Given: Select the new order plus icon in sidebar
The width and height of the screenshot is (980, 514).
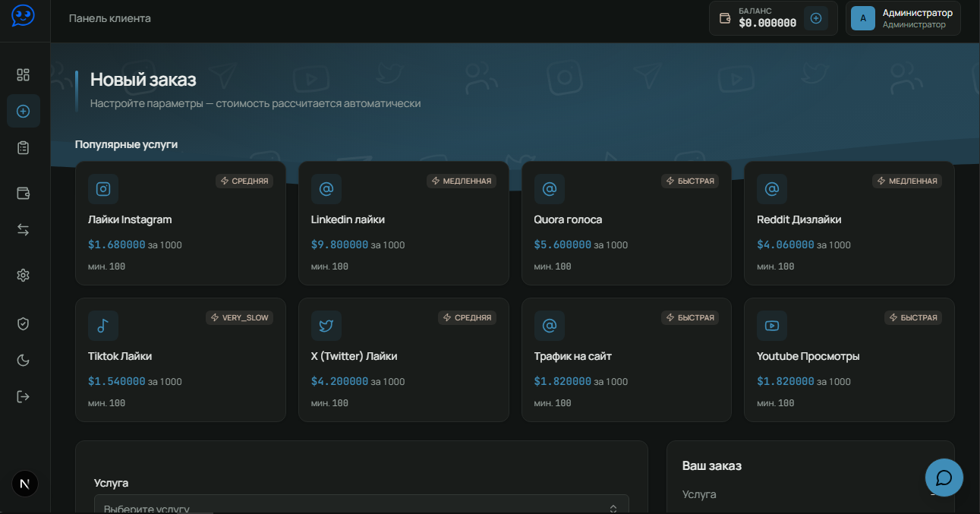Looking at the screenshot, I should tap(23, 111).
